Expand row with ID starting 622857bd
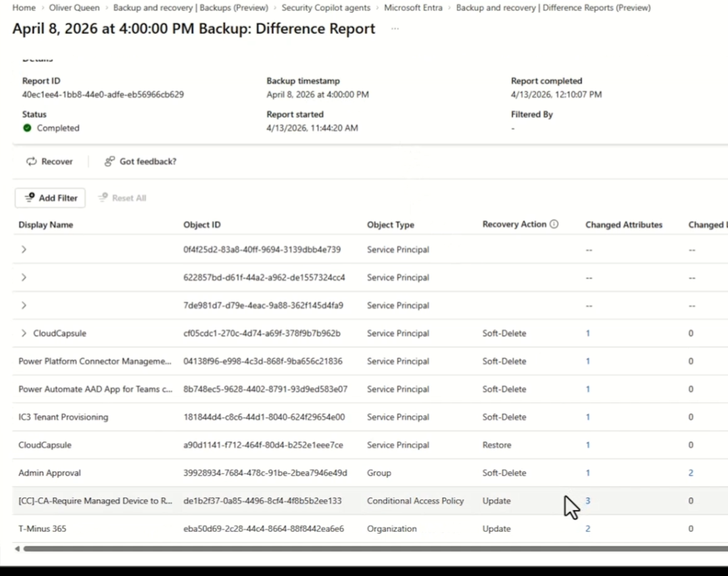 (x=24, y=277)
